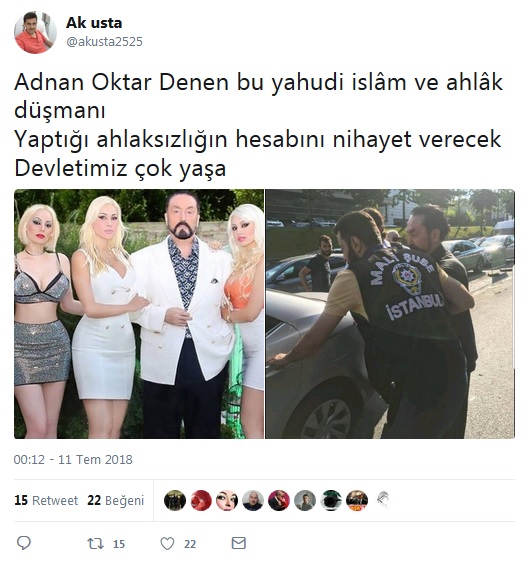
Task: Open the Ak usta display name
Action: click(94, 23)
